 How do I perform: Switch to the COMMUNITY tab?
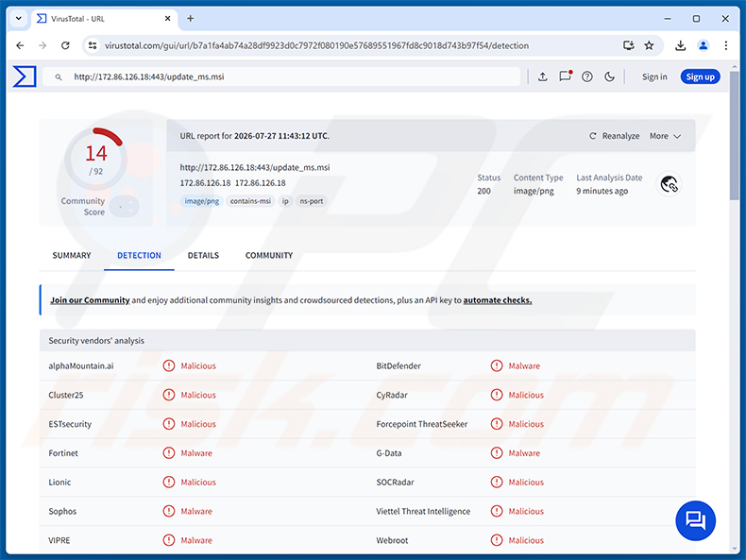269,256
